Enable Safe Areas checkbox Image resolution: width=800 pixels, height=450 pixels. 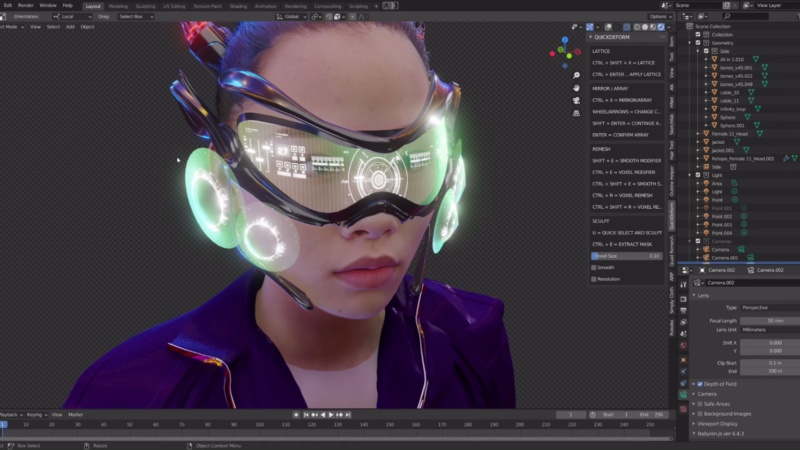[700, 404]
